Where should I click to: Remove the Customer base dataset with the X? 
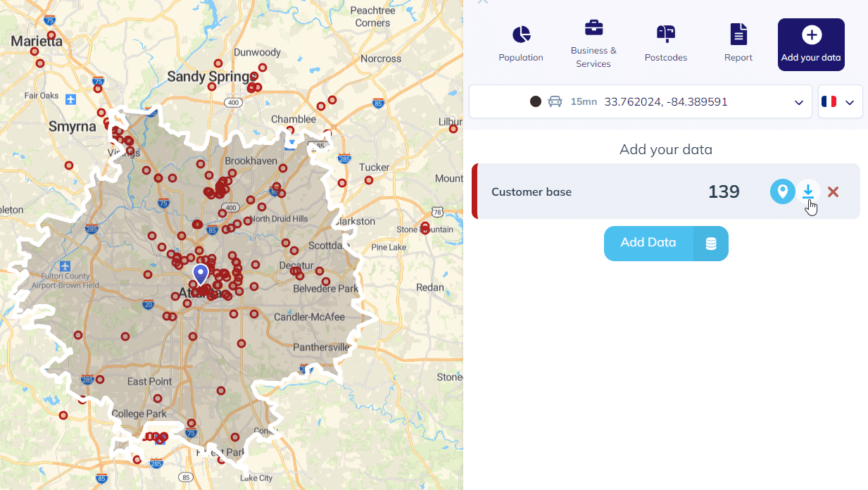click(833, 191)
